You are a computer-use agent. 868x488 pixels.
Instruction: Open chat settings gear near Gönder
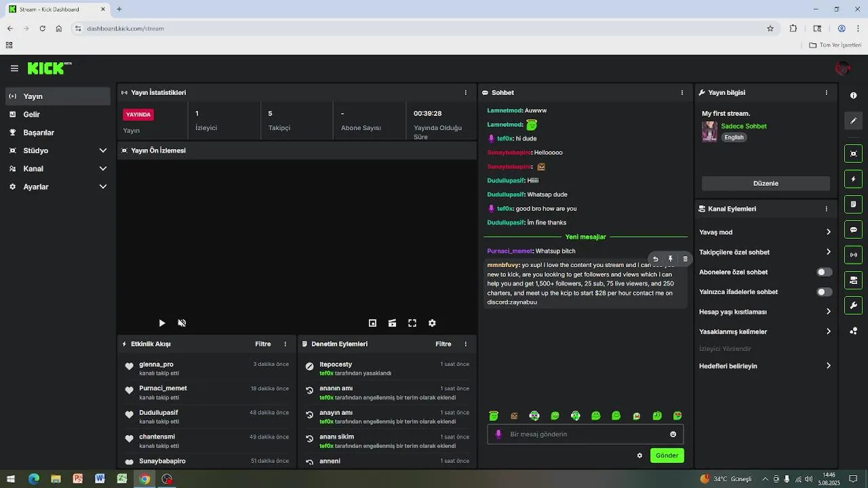(639, 455)
